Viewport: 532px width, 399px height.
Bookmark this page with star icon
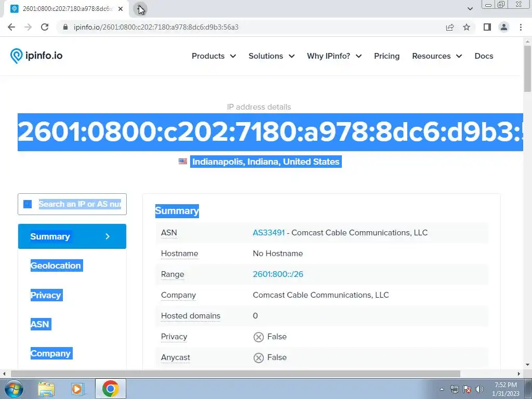pyautogui.click(x=467, y=27)
